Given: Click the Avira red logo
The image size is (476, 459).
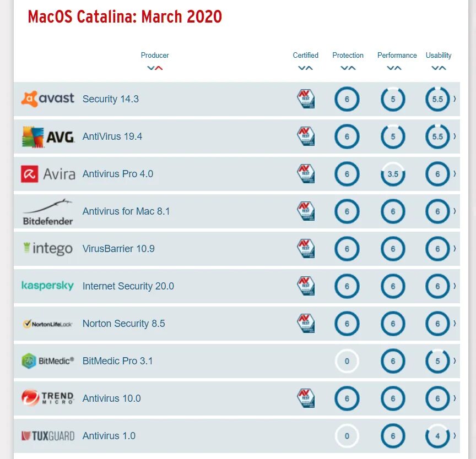Looking at the screenshot, I should (29, 174).
